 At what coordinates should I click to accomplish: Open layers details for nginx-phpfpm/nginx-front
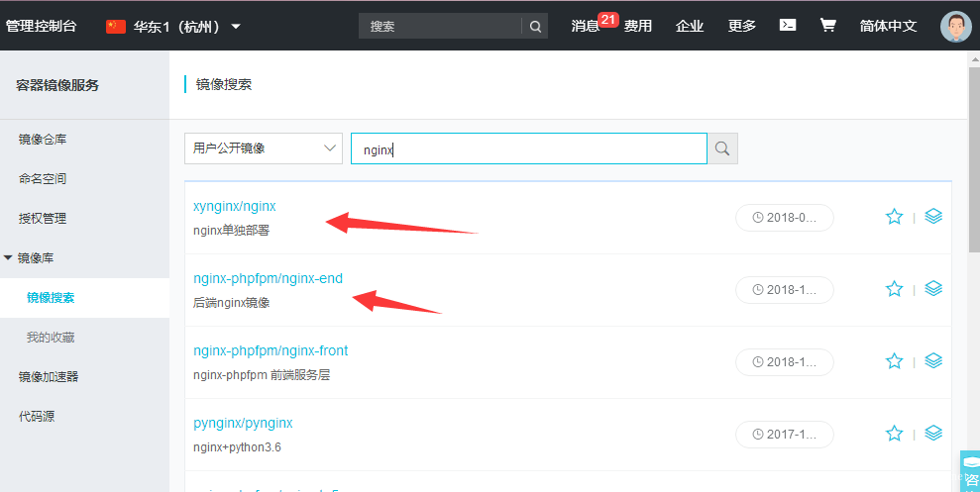coord(933,361)
